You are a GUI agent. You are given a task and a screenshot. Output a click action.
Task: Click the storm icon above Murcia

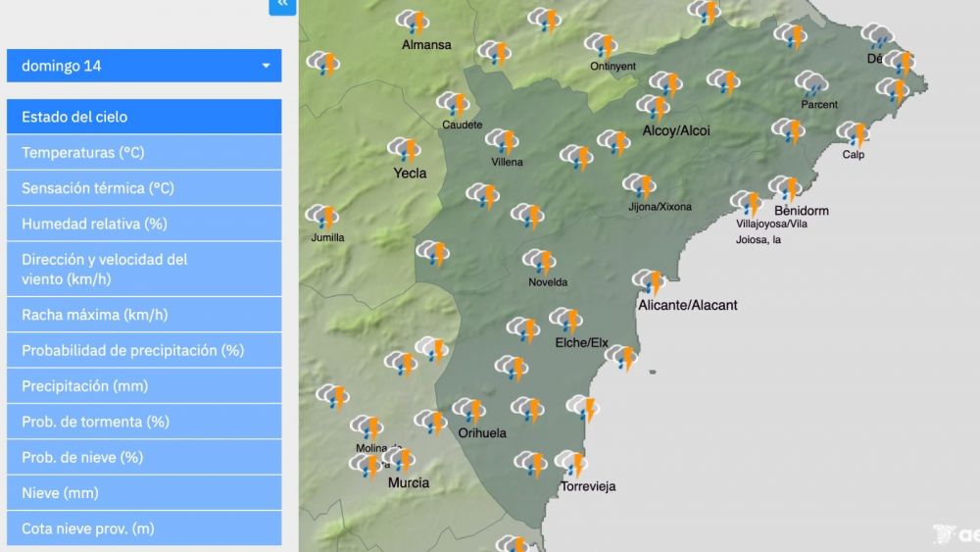pos(400,460)
